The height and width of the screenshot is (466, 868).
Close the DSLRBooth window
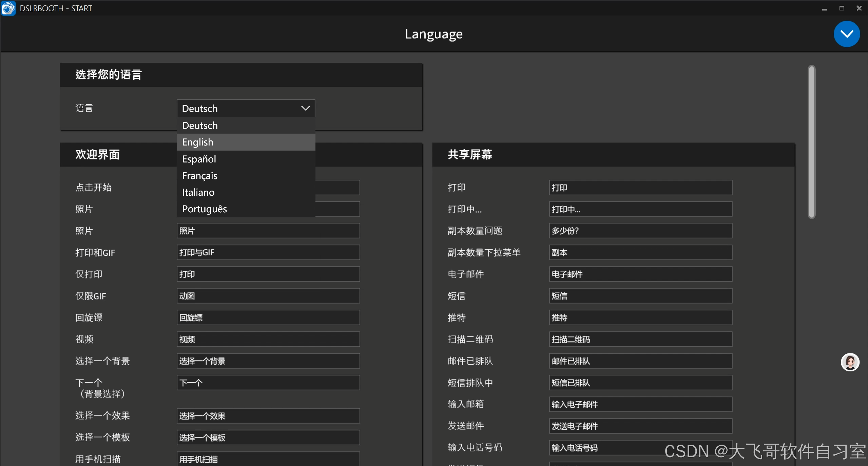point(859,8)
